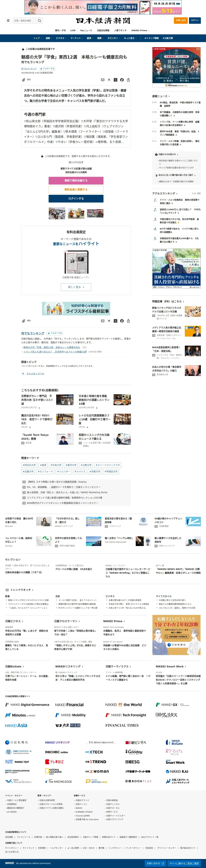Click envelope icon below the lifestyle banner
This screenshot has height=868, width=206.
pos(103,321)
